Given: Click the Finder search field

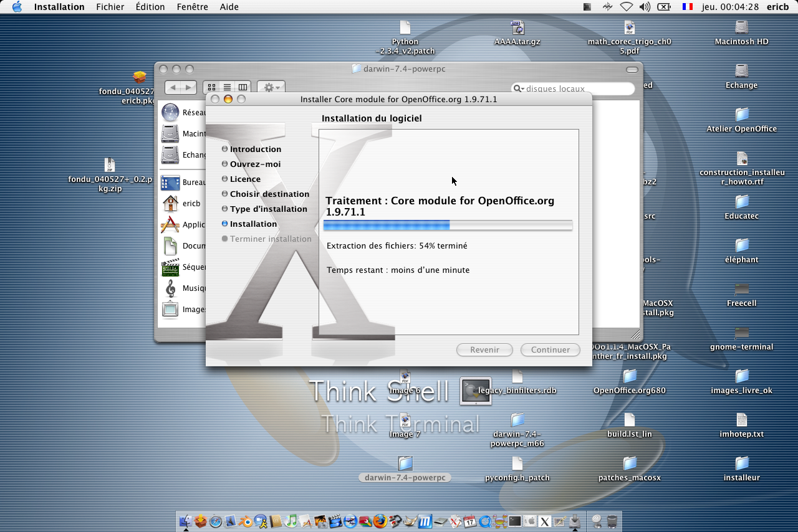Looking at the screenshot, I should click(573, 88).
